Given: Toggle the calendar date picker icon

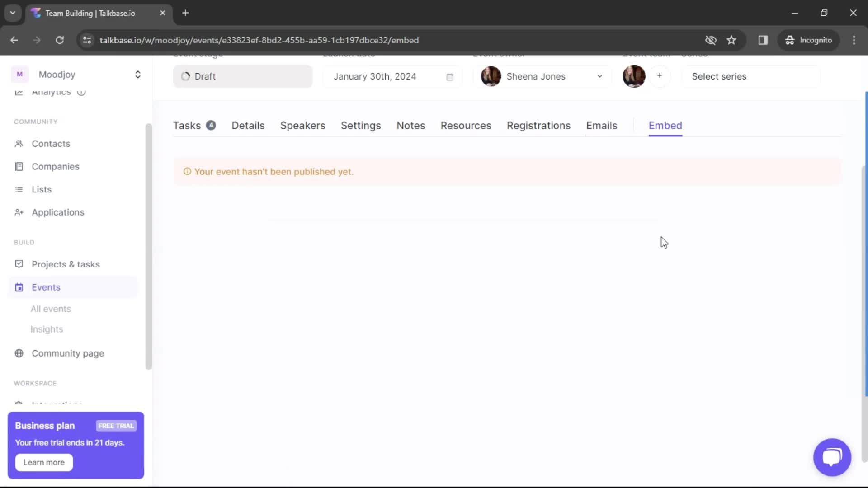Looking at the screenshot, I should 449,76.
